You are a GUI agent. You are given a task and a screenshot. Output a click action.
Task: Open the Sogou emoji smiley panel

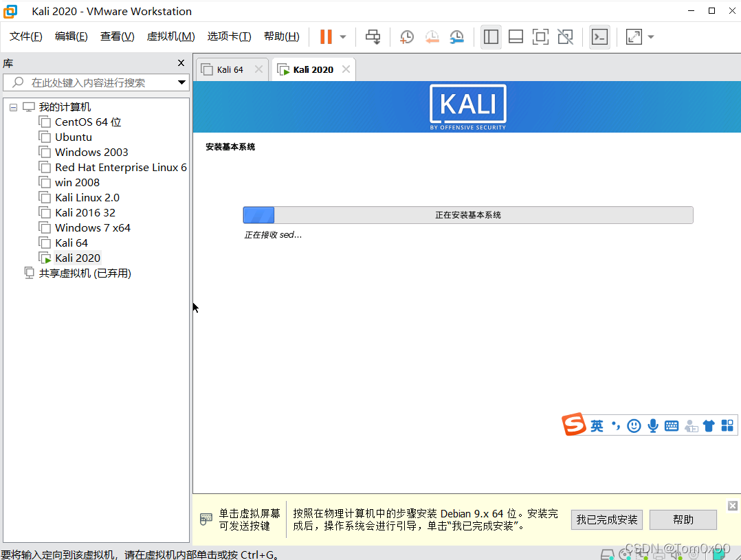pyautogui.click(x=634, y=426)
